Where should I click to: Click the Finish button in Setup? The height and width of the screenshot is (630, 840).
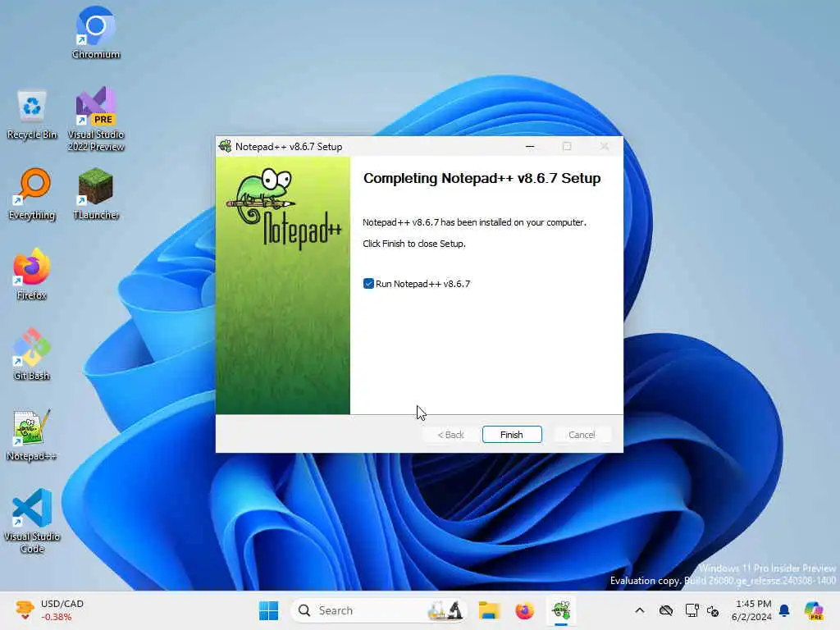[x=512, y=435]
